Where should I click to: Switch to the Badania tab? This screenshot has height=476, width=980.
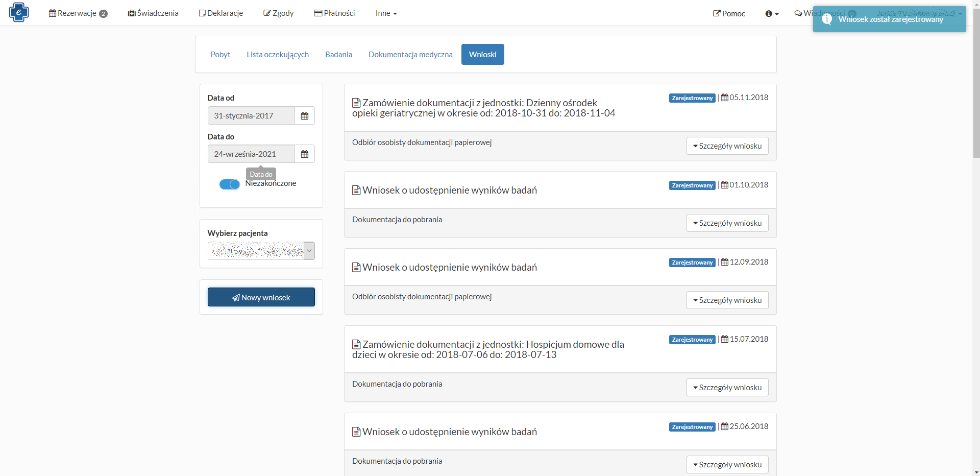(338, 55)
